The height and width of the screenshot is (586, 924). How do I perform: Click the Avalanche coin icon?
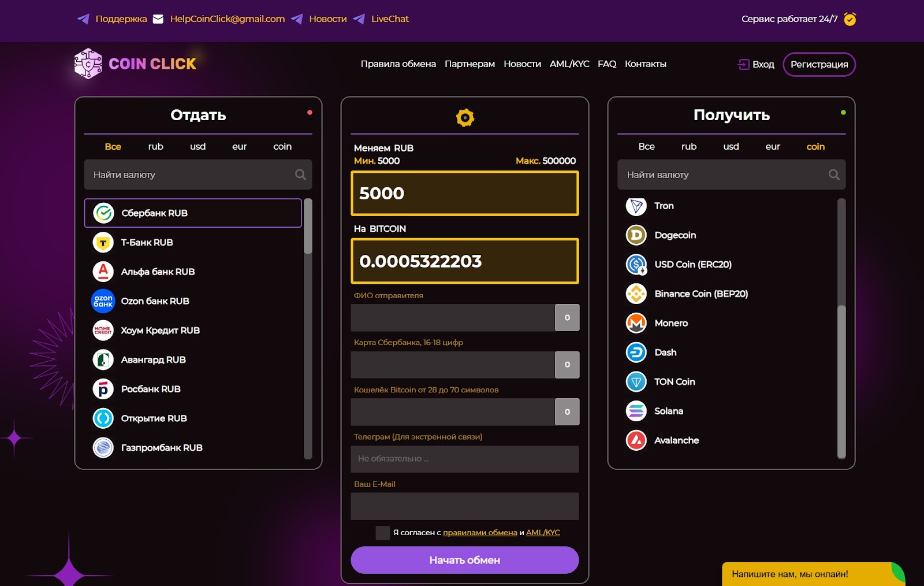(636, 440)
